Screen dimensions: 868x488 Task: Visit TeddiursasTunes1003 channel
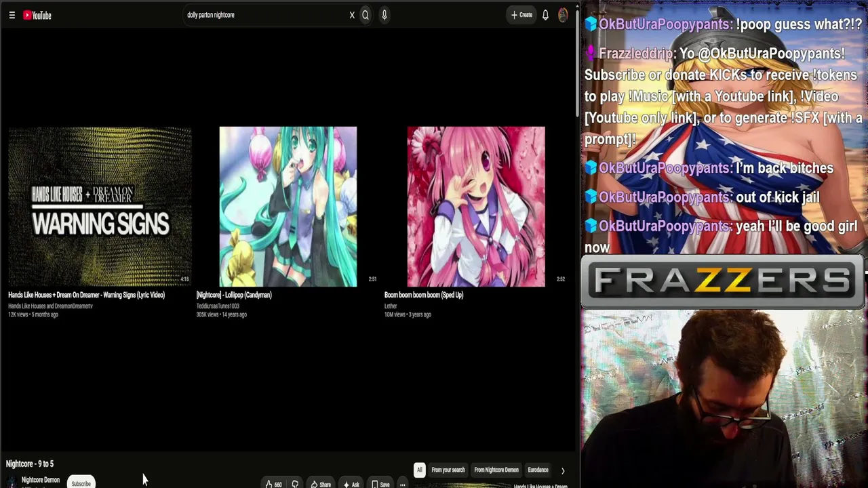click(218, 306)
